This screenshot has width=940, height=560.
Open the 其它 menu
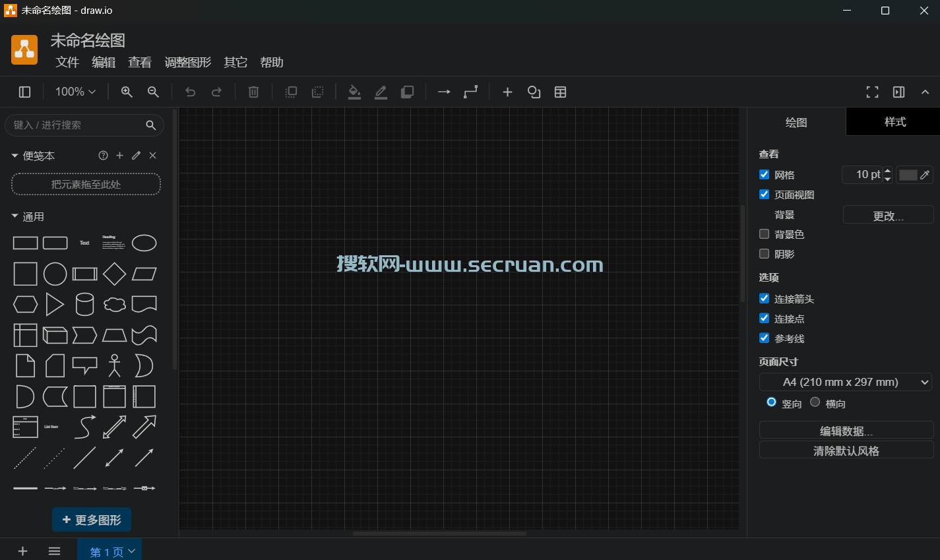[235, 62]
